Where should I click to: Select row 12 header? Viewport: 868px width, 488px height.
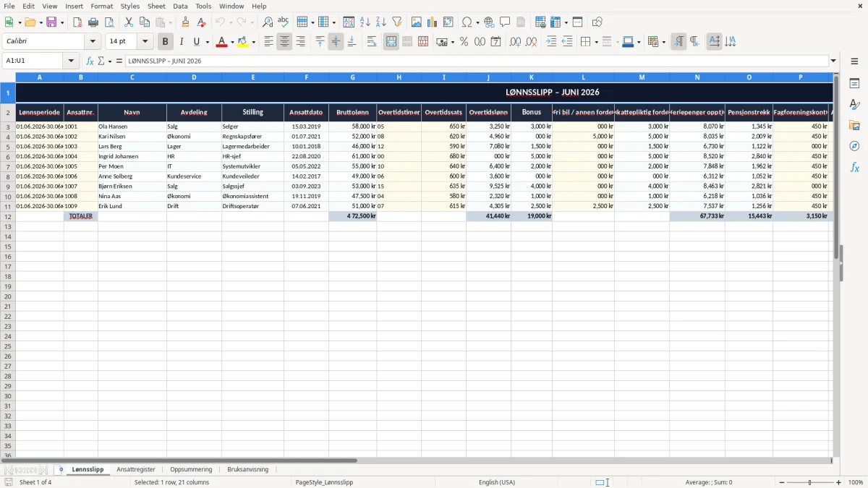pos(8,216)
